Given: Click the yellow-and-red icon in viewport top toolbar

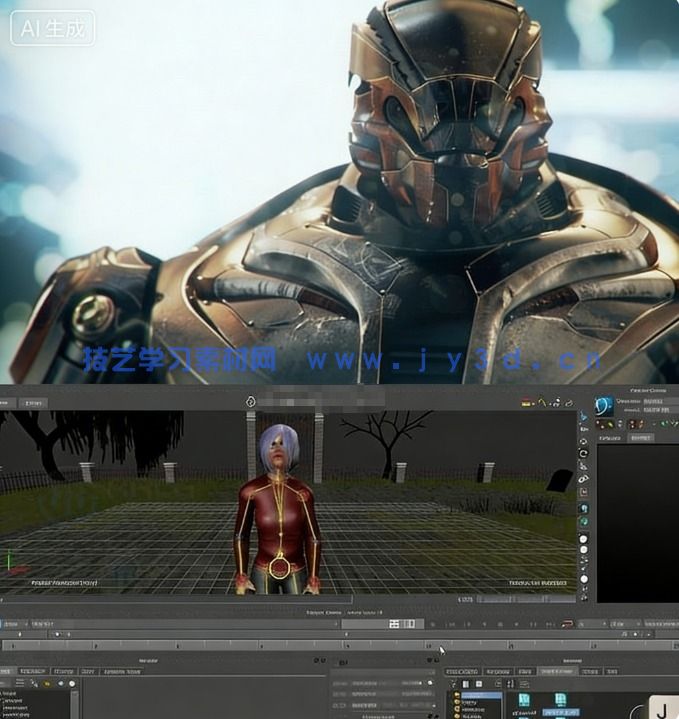Looking at the screenshot, I should [x=526, y=403].
